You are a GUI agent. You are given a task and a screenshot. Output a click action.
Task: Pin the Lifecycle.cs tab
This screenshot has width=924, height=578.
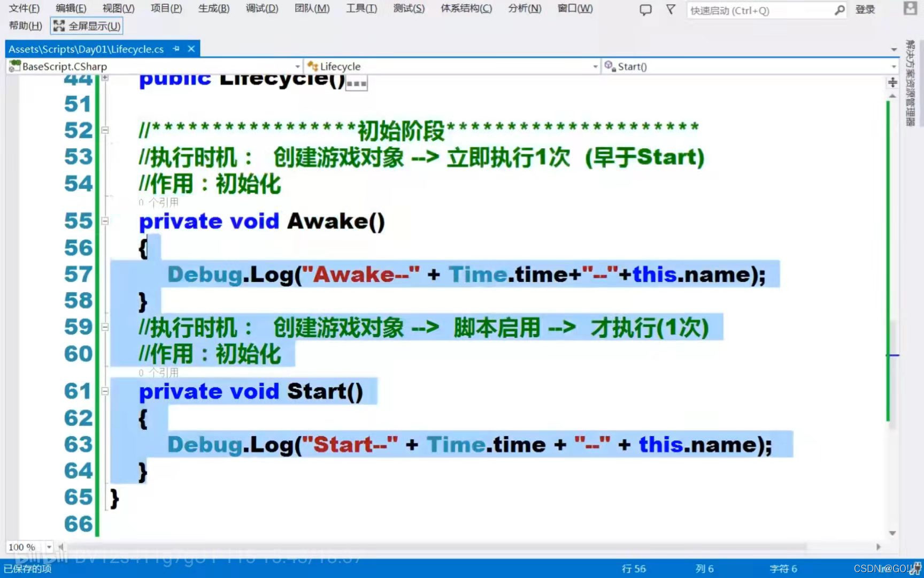click(x=176, y=49)
